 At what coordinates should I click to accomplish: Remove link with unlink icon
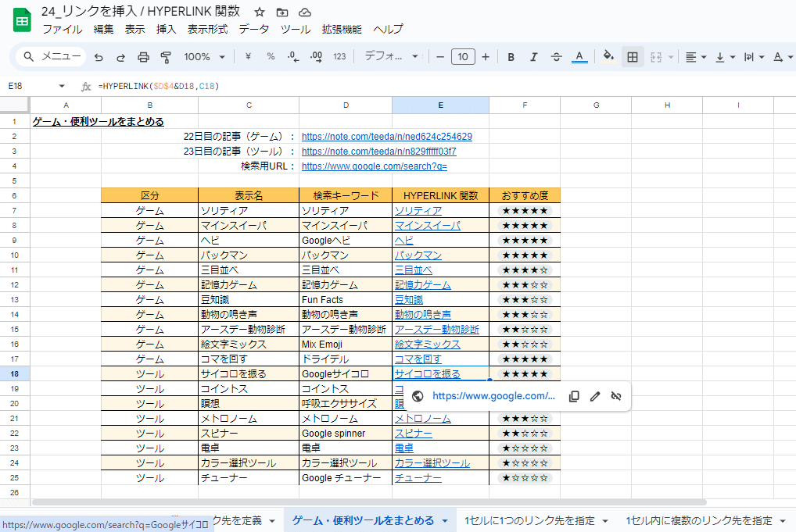(x=616, y=396)
